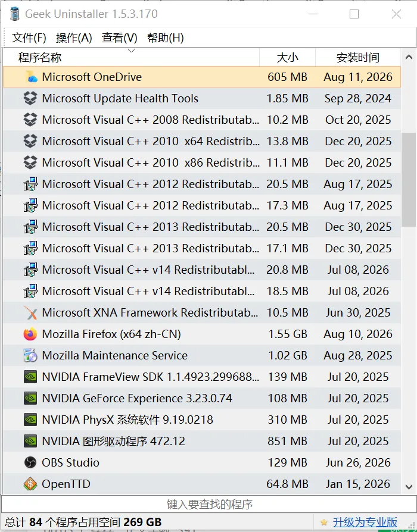Screen dimensions: 417x532
Task: Open the 升级为专业版 link
Action: pyautogui.click(x=365, y=522)
